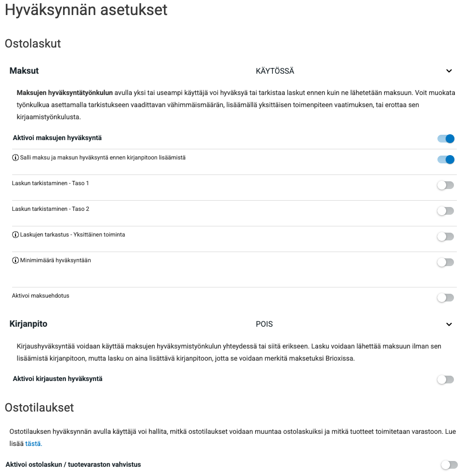Click info icon beside "Salli maksu ja maksun hyväksyntä"
This screenshot has height=476, width=468.
pos(16,158)
